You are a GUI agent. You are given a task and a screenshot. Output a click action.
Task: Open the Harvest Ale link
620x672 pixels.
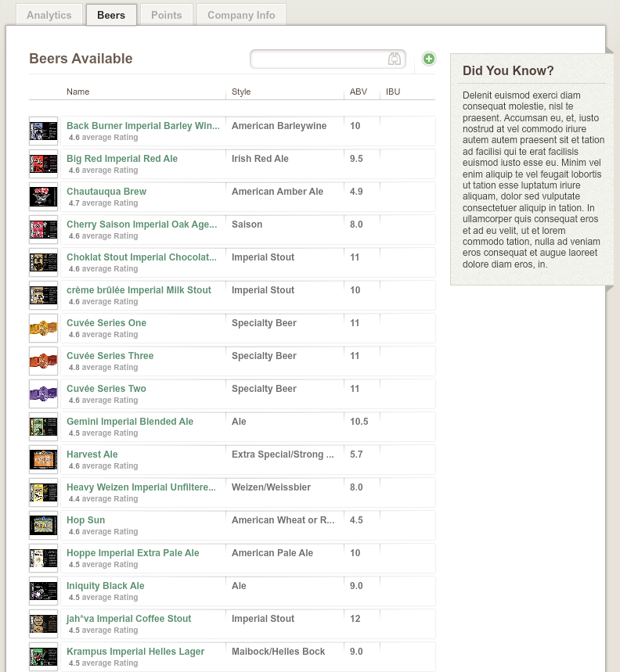point(92,455)
